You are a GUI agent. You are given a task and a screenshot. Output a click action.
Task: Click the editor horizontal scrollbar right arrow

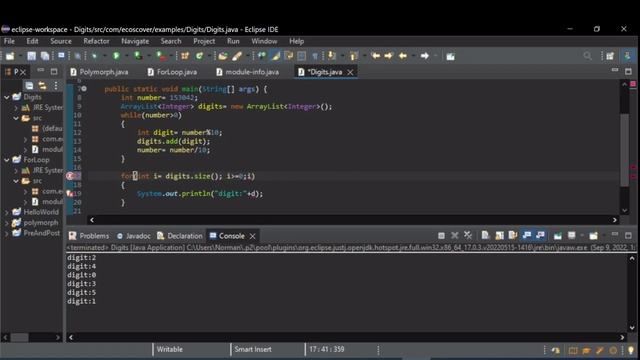[615, 220]
